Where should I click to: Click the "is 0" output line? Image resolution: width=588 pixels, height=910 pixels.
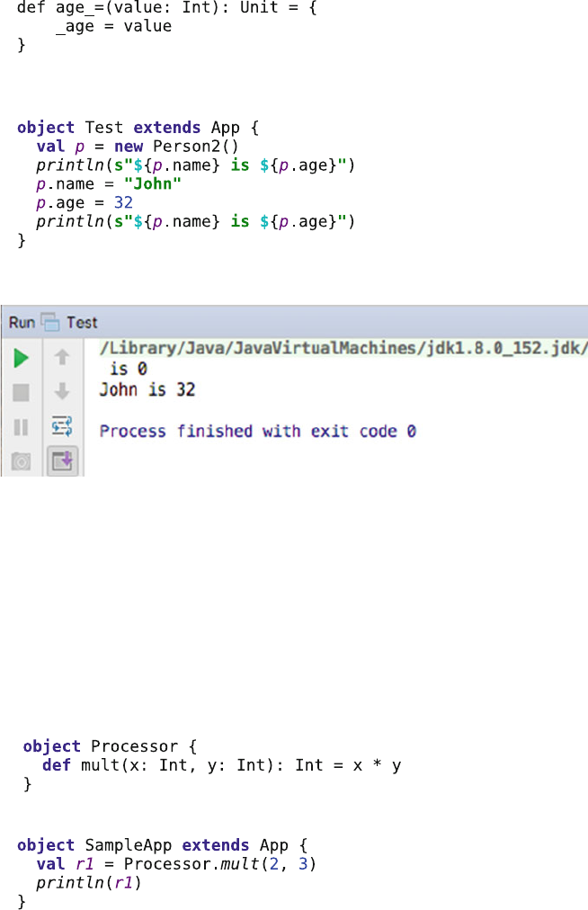[129, 369]
